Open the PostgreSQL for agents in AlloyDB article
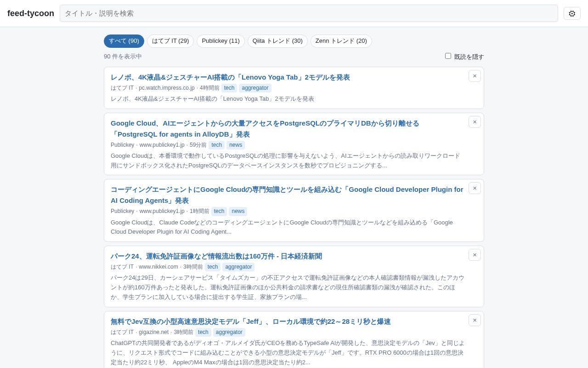Screen dimensions: 588x368 coord(265,129)
